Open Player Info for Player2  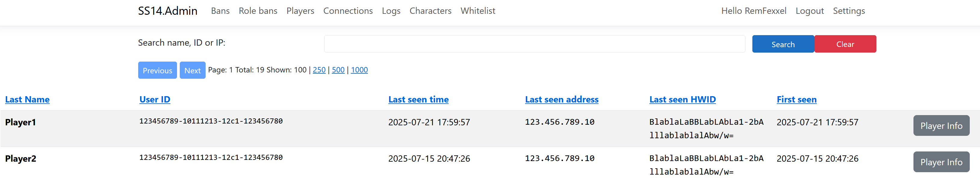tap(941, 162)
